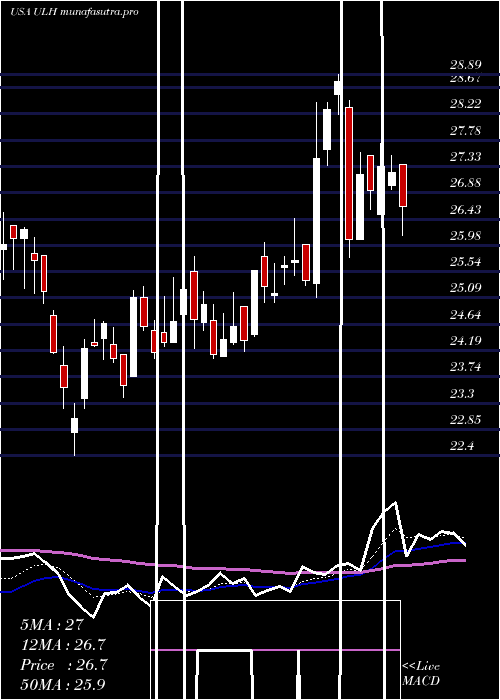The height and width of the screenshot is (700, 500).
Task: Click the 28.89 price axis label
Action: 465,65
